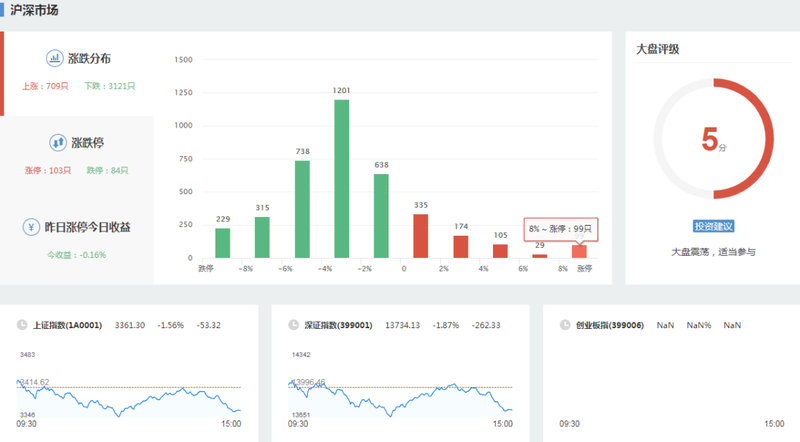The width and height of the screenshot is (800, 442).
Task: Click the clock icon beside 深证指数
Action: [x=293, y=325]
